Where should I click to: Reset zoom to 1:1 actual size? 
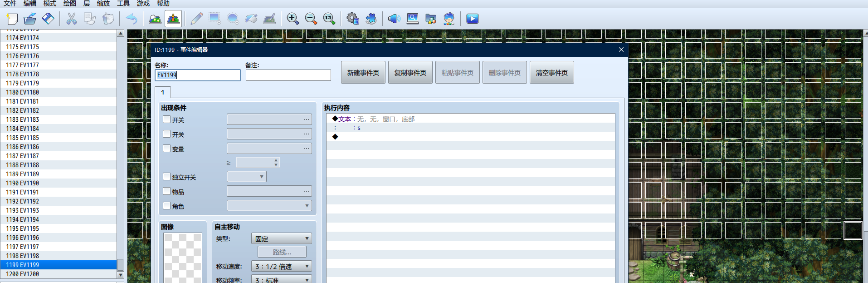coord(329,19)
